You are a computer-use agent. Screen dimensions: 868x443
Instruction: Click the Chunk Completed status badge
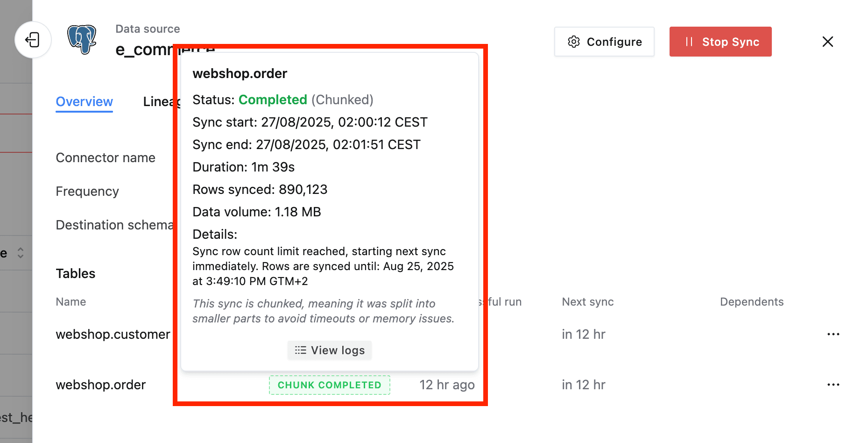[x=330, y=385]
